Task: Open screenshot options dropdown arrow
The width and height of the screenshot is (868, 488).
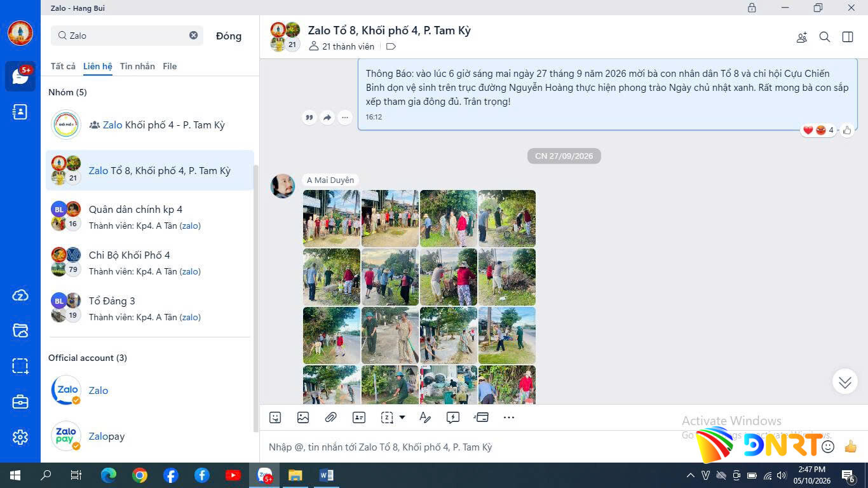Action: [x=402, y=417]
